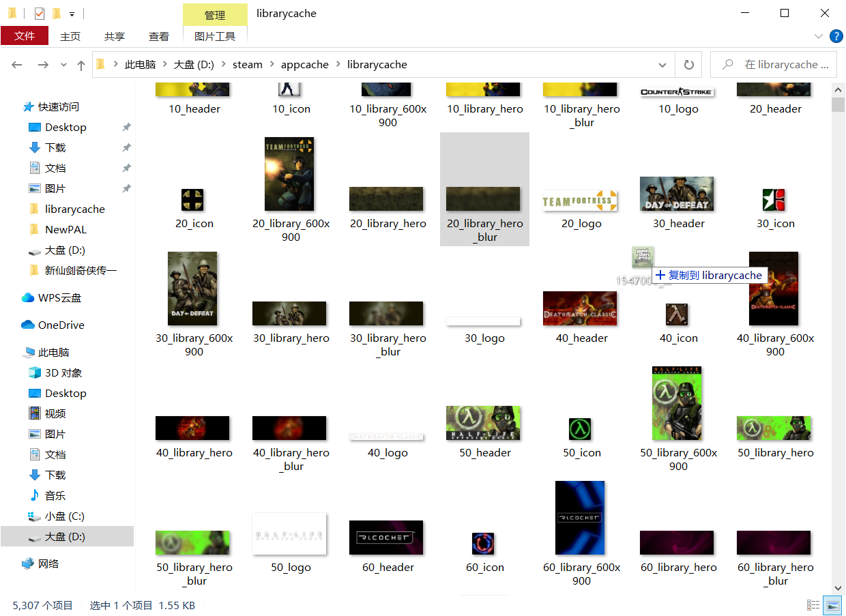The width and height of the screenshot is (846, 616).
Task: Click steam in the address breadcrumb
Action: [248, 65]
